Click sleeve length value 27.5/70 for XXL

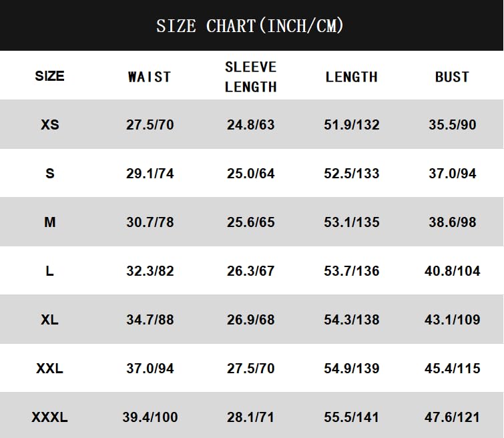coord(250,368)
